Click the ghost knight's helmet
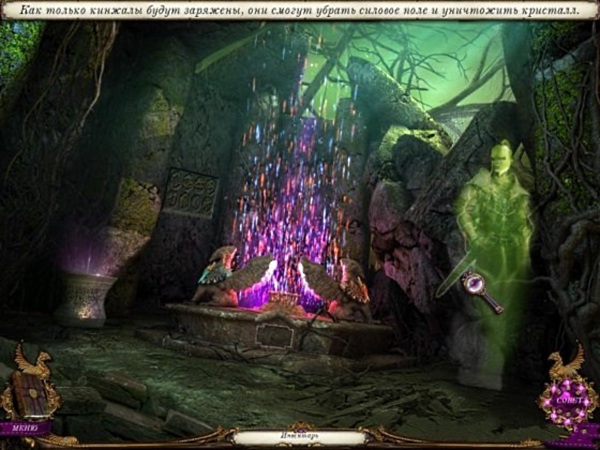Screen dimensions: 600x450 point(502,157)
